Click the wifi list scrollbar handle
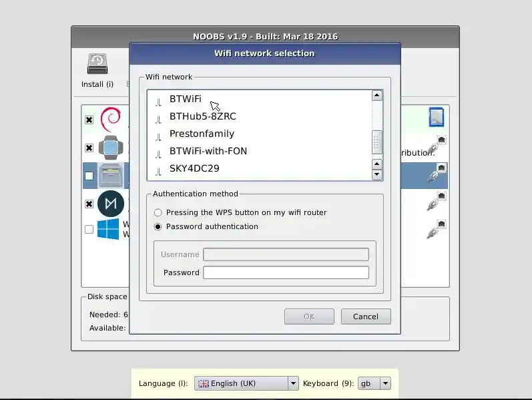This screenshot has height=400, width=532. [377, 142]
